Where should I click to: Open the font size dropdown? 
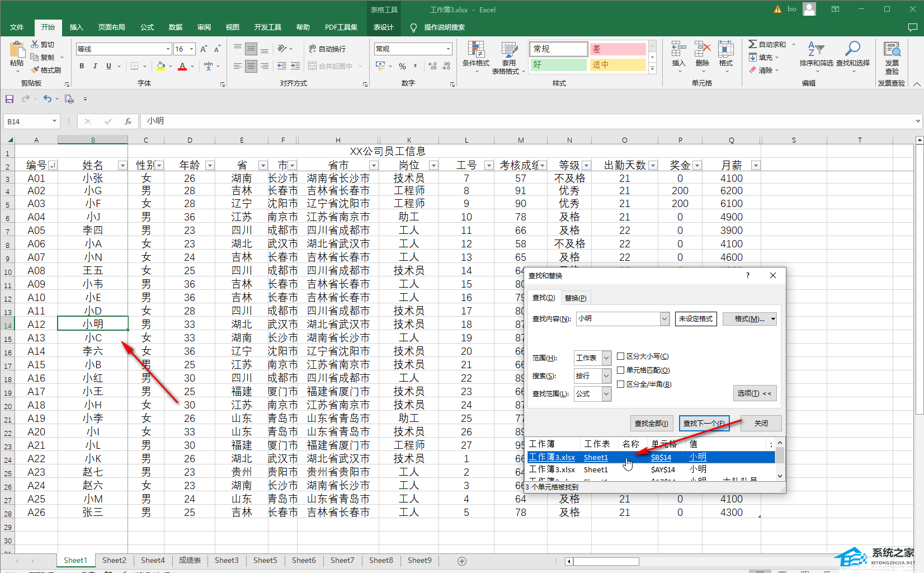point(191,49)
